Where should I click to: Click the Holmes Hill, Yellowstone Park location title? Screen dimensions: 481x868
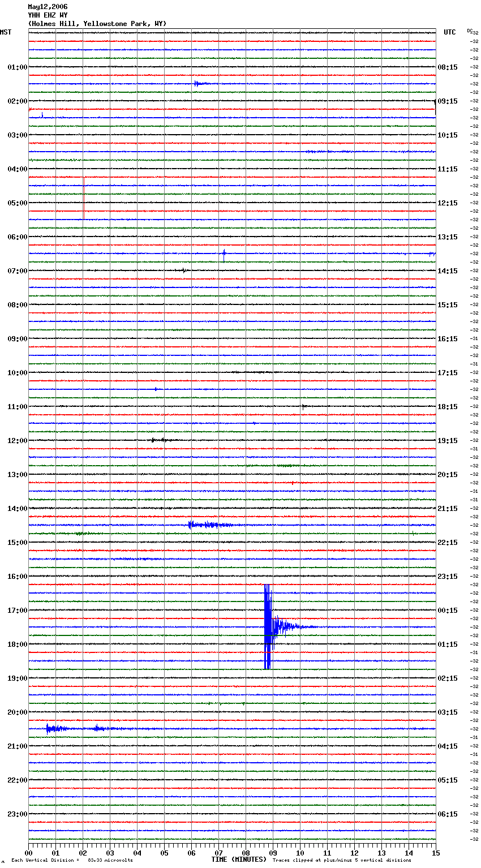click(x=97, y=24)
